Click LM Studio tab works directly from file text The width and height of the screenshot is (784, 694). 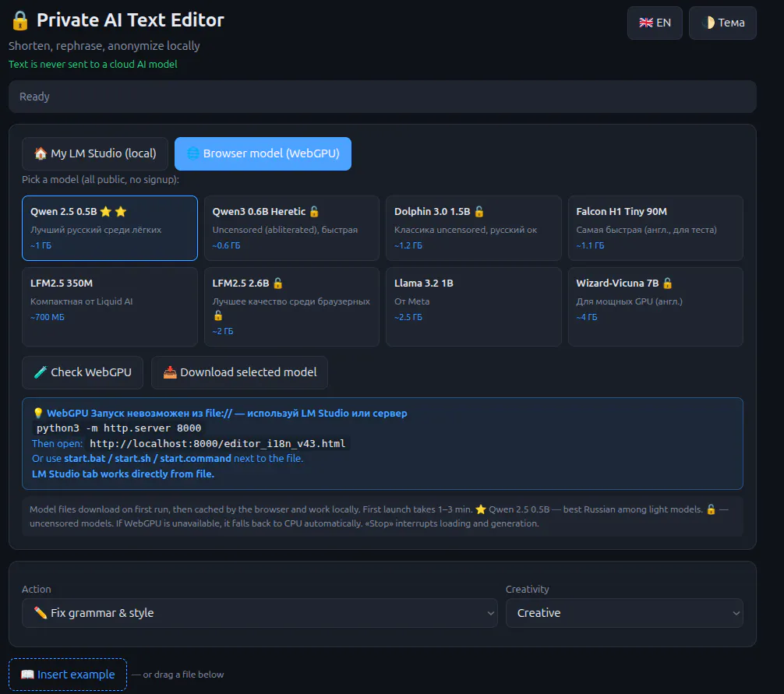(x=123, y=474)
